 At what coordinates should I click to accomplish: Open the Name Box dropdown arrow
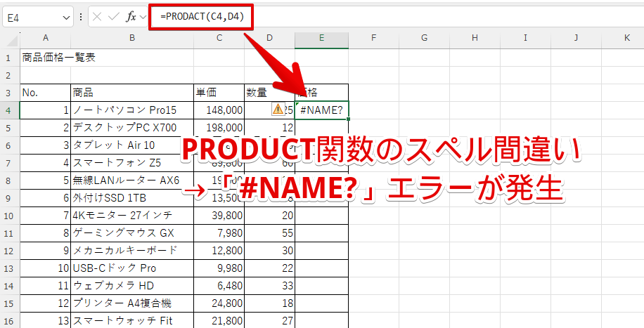65,18
